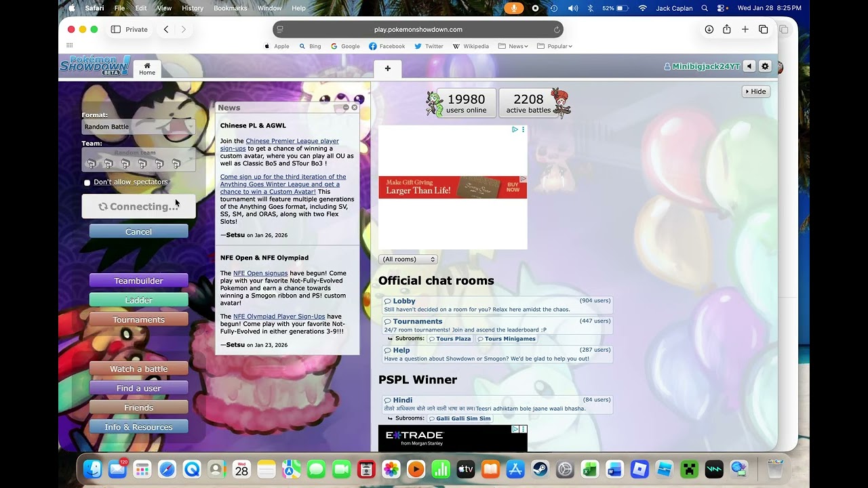Expand the Popular bookmarks folder
Viewport: 868px width, 488px height.
click(x=555, y=46)
